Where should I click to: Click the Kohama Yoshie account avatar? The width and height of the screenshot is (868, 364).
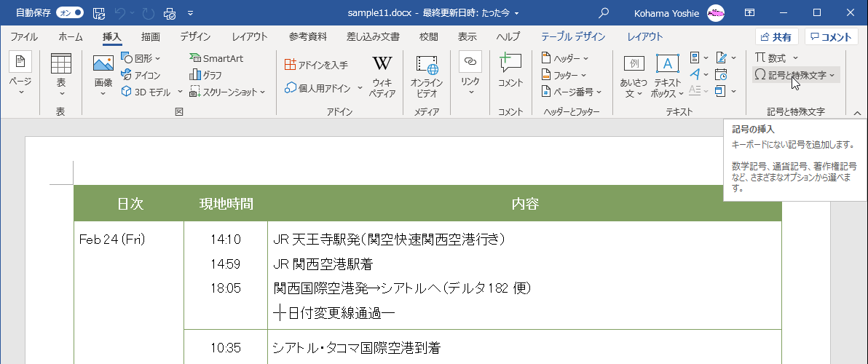[716, 12]
